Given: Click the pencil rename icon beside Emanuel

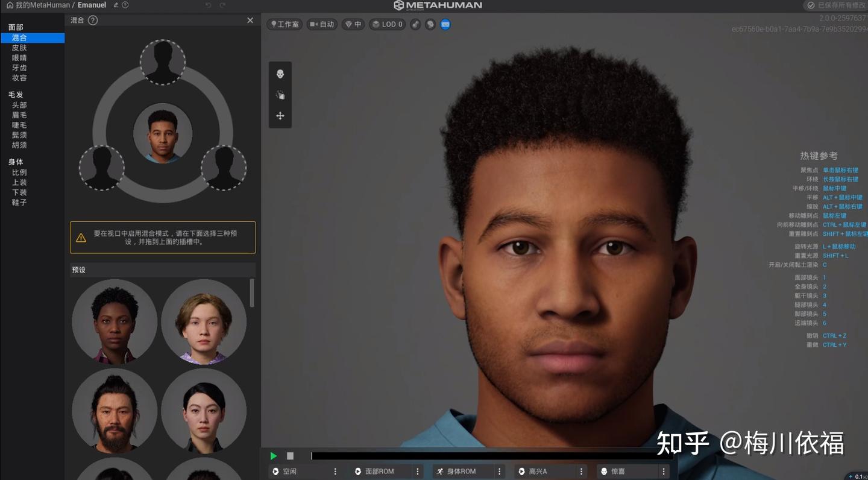Looking at the screenshot, I should tap(116, 5).
